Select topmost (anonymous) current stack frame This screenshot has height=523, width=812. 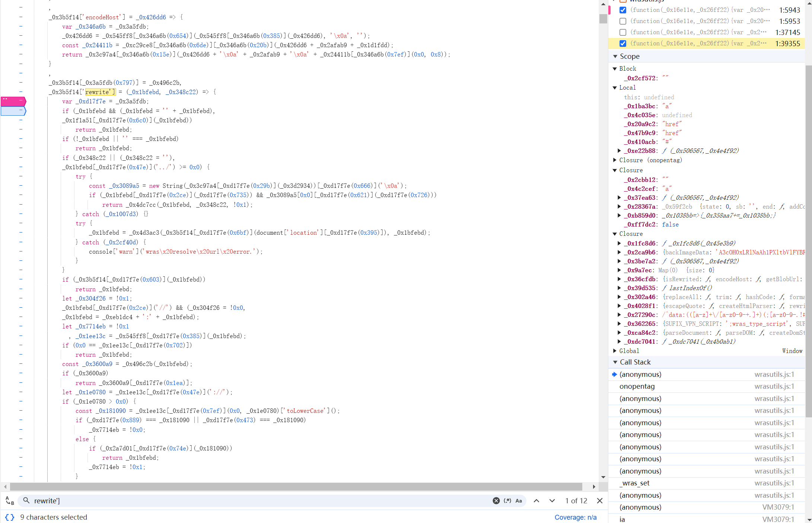tap(706, 375)
